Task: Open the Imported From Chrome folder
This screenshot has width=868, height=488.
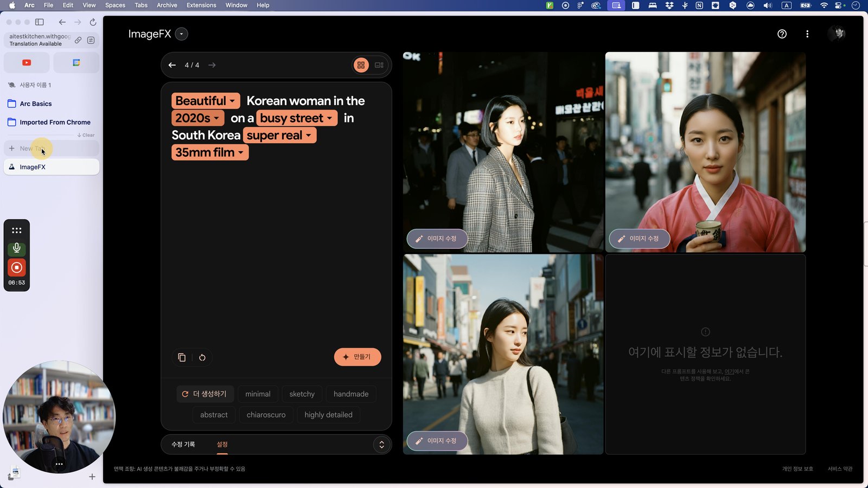Action: pos(49,123)
